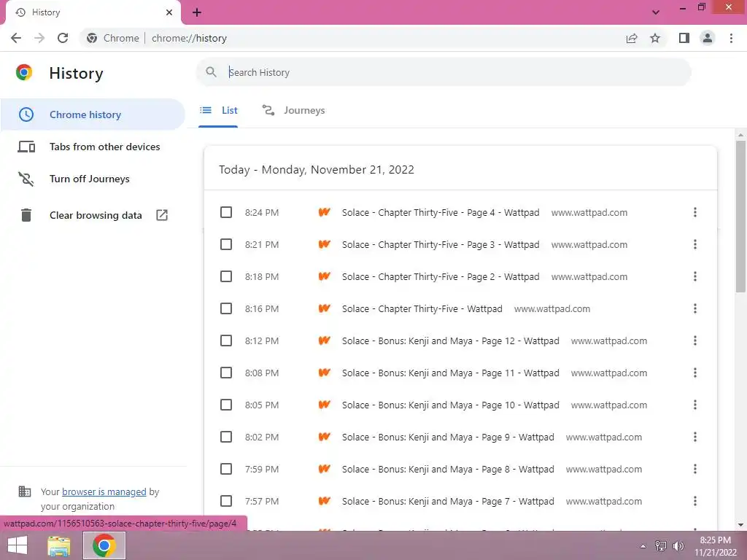Select the 7:59 PM Page 8 checkbox

(226, 469)
